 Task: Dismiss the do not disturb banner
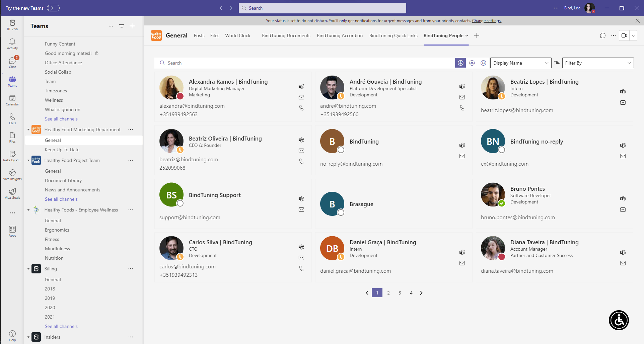pos(638,21)
